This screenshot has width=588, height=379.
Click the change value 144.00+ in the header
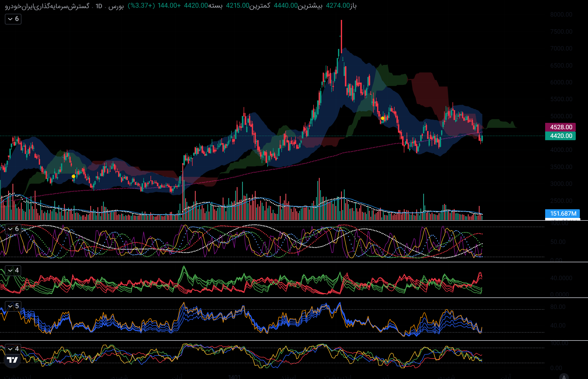coord(169,6)
